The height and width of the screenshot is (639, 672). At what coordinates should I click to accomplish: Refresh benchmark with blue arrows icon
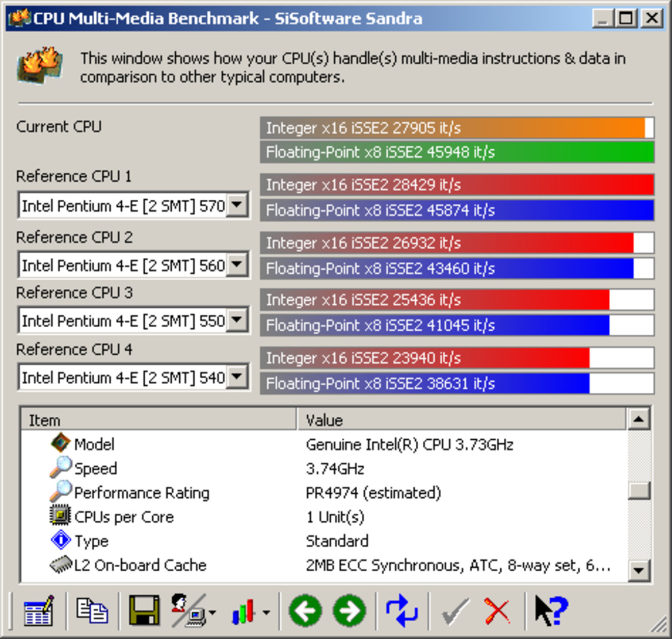(x=401, y=611)
